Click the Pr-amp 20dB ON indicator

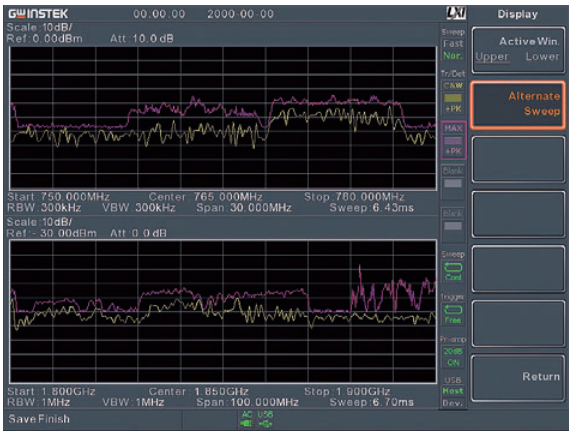453,357
